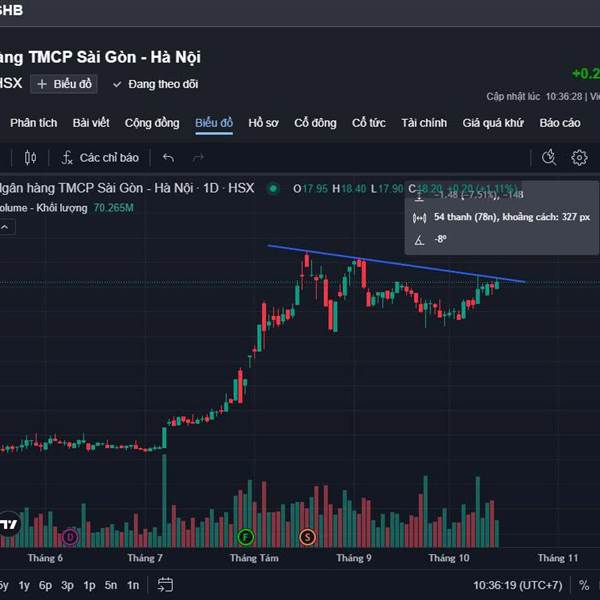Switch to Hồ sơ tab
This screenshot has width=600, height=600.
click(x=263, y=123)
